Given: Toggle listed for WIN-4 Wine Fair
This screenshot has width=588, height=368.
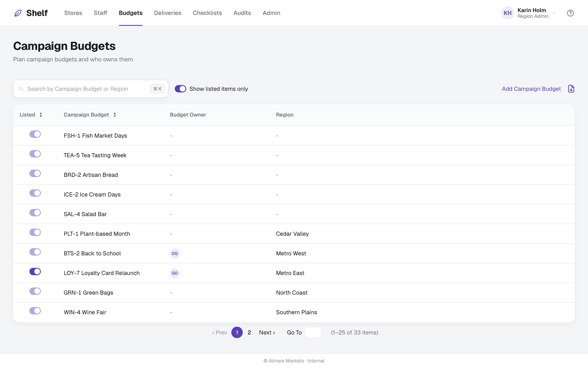Looking at the screenshot, I should coord(35,311).
